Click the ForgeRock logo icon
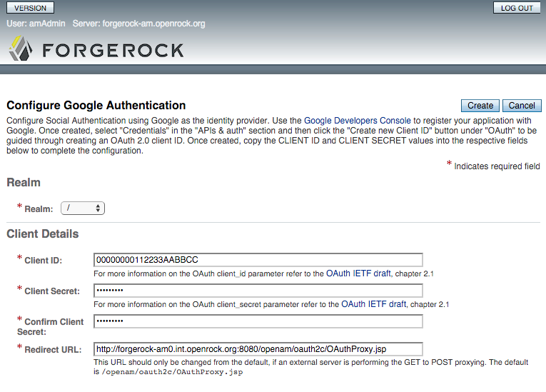 click(21, 49)
